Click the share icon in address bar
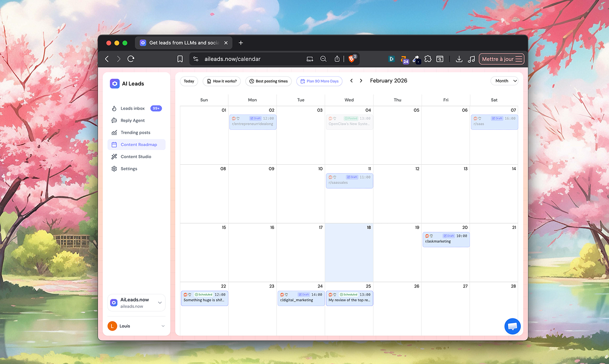The width and height of the screenshot is (609, 364). (x=337, y=59)
